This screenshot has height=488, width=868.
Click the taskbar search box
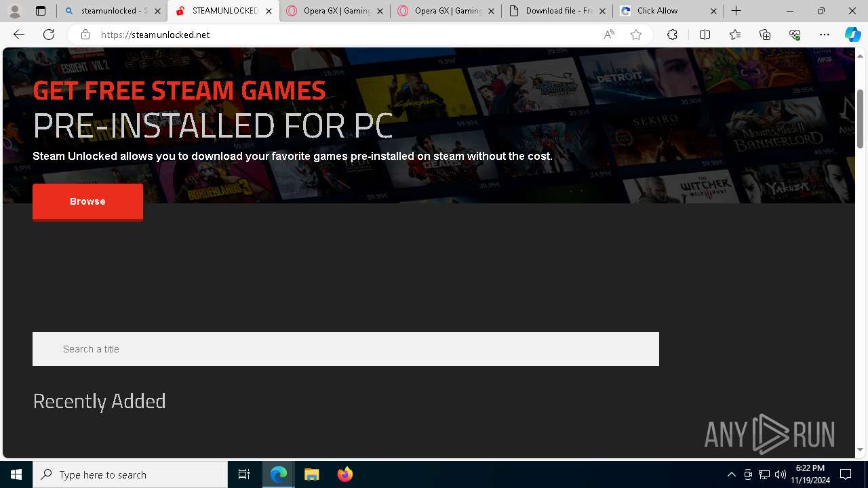(130, 474)
